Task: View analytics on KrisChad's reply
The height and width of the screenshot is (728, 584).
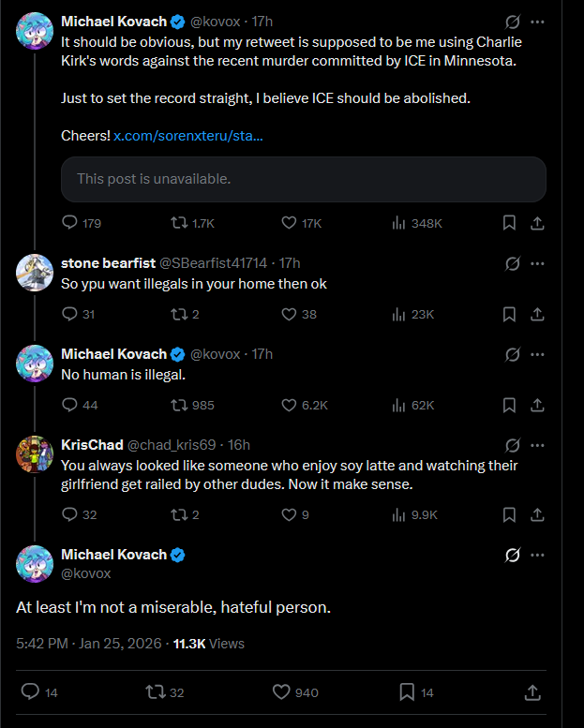Action: pyautogui.click(x=397, y=514)
